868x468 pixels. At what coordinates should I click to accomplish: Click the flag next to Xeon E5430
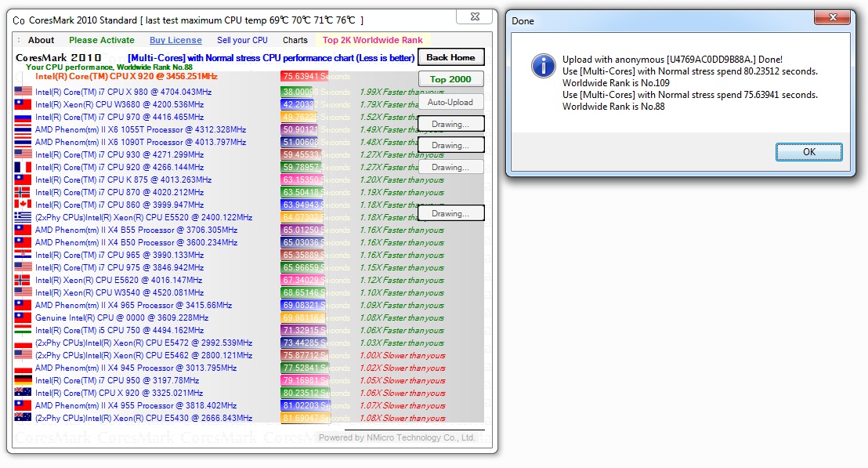(x=23, y=418)
